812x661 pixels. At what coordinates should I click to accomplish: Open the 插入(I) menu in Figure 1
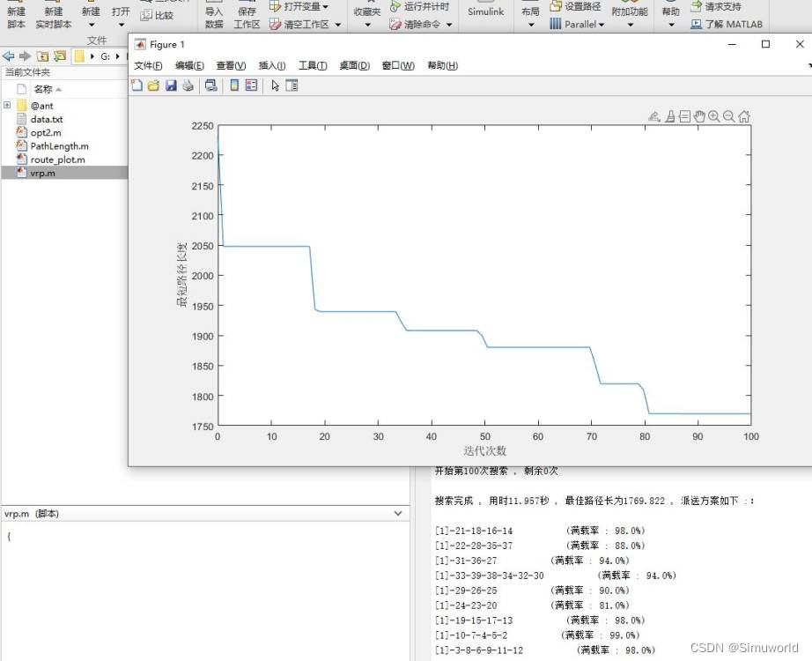pyautogui.click(x=271, y=65)
